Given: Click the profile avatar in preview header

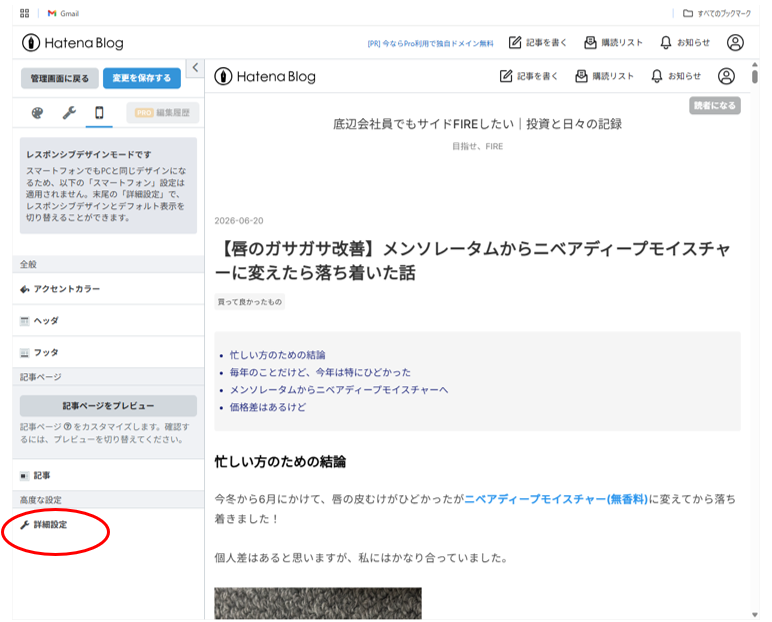Looking at the screenshot, I should click(726, 76).
